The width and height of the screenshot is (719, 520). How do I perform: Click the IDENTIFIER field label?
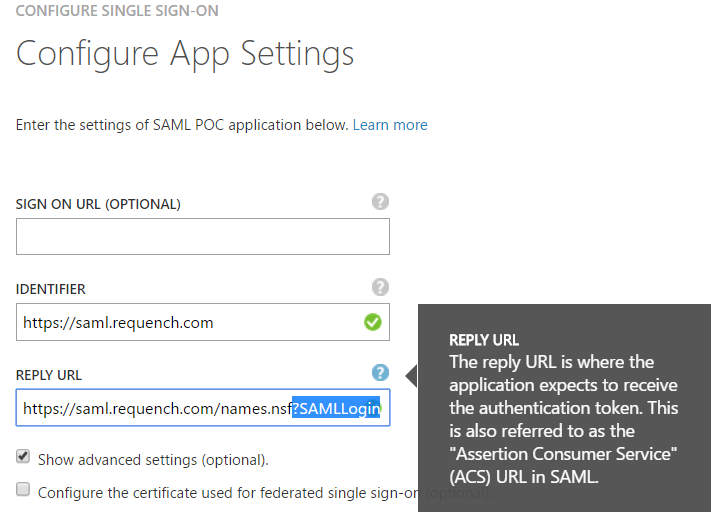(51, 289)
